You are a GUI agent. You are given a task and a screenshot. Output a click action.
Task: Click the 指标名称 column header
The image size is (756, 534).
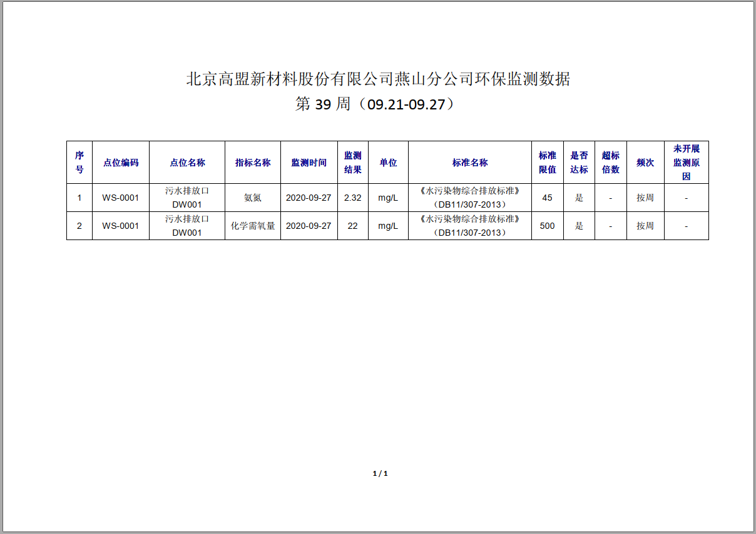253,162
